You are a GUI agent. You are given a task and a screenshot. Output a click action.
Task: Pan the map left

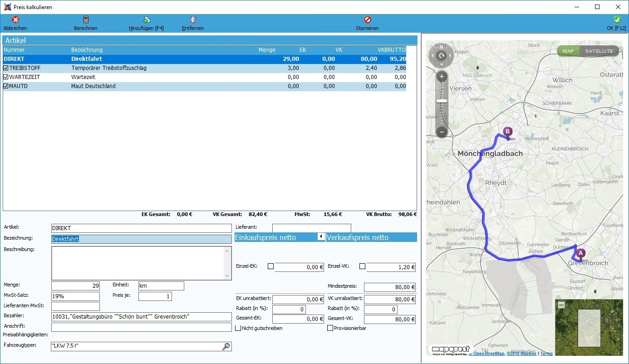433,56
